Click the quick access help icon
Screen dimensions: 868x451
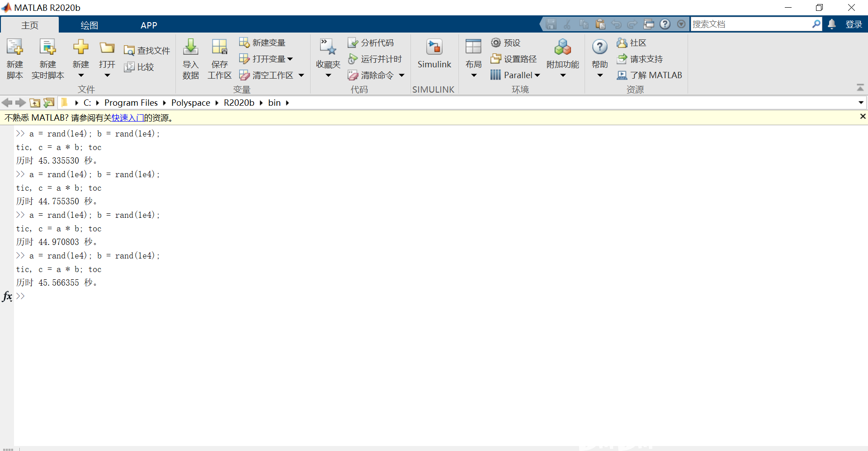[x=665, y=24]
